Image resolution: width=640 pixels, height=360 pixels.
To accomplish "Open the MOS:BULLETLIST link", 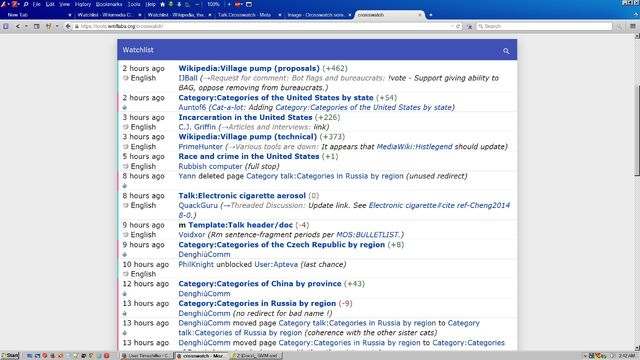I will tap(368, 235).
